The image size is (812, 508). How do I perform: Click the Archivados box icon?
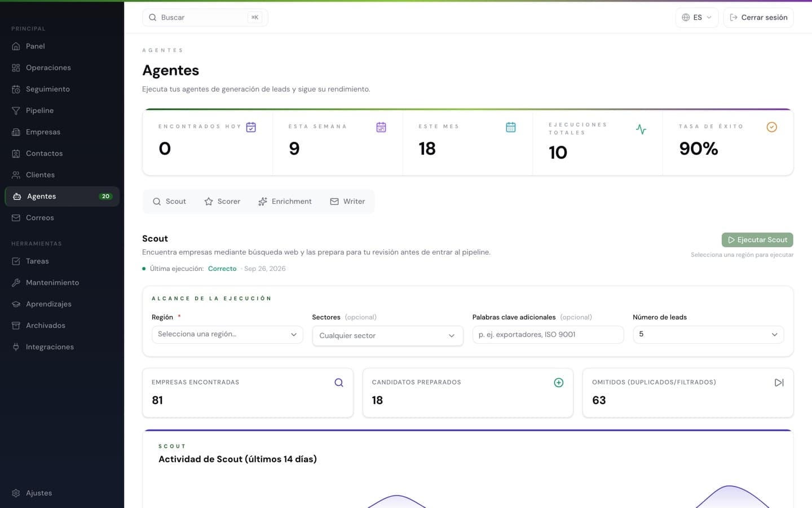point(16,326)
